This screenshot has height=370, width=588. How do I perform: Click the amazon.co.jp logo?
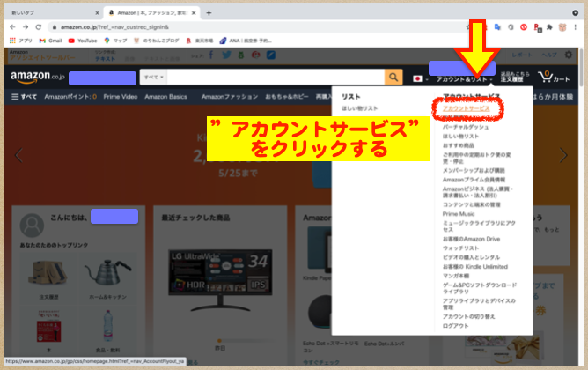pos(38,77)
